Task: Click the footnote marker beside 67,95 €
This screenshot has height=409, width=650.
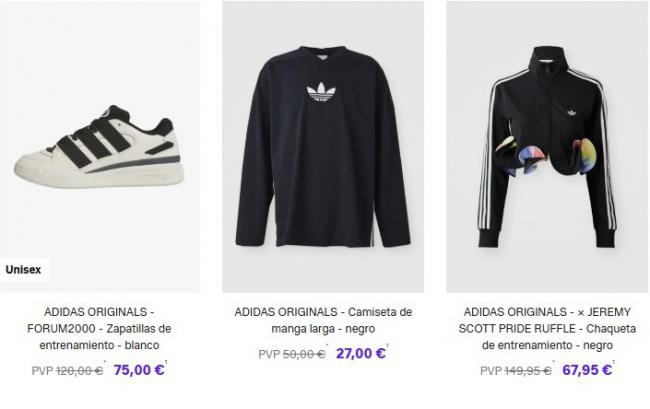Action: pyautogui.click(x=614, y=363)
